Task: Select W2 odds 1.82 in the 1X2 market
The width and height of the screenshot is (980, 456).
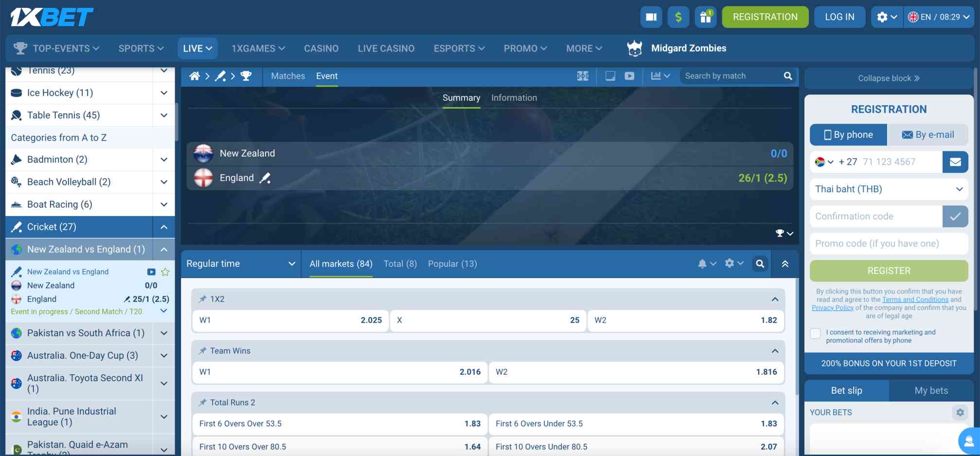Action: [685, 320]
